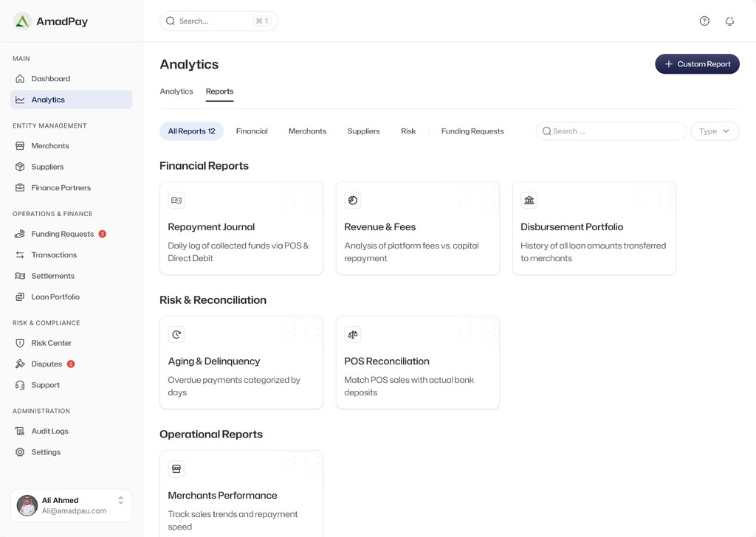756x537 pixels.
Task: Open Funding Requests in the sidebar
Action: pyautogui.click(x=62, y=234)
